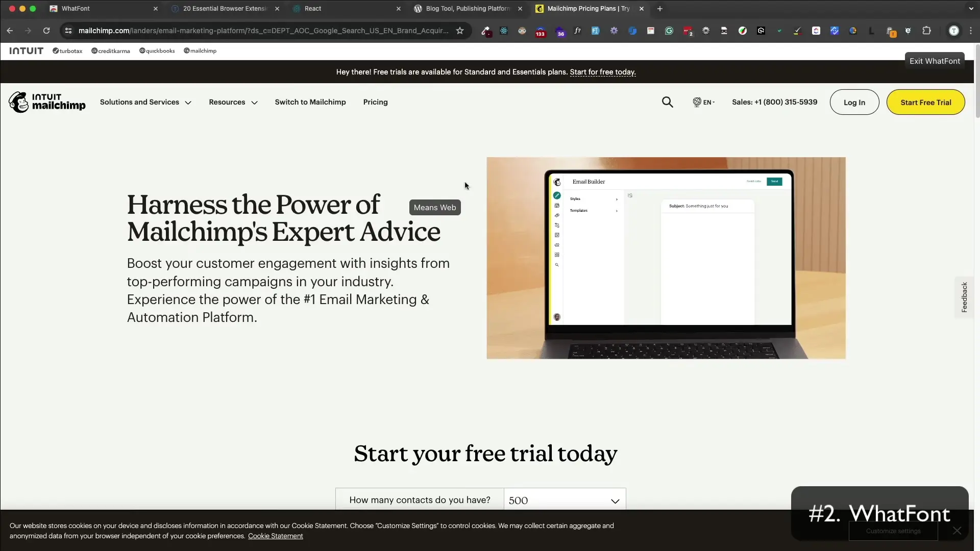Click the Sales phone number link
The image size is (980, 551).
774,102
